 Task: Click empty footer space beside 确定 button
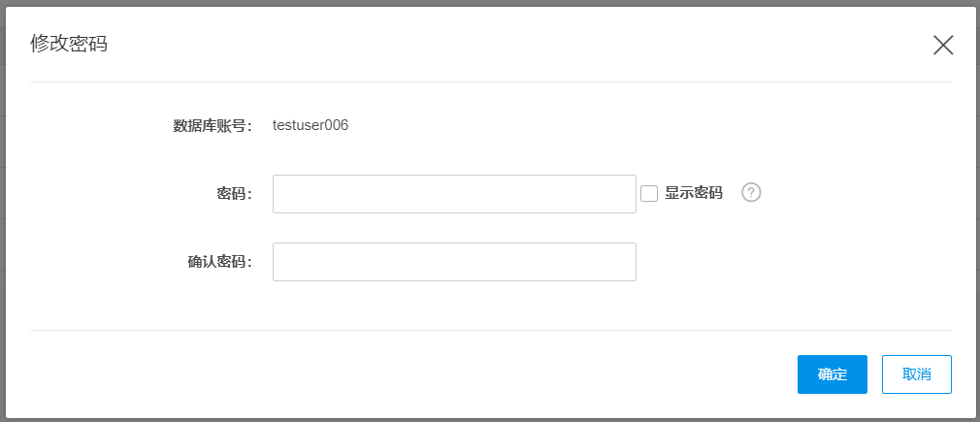click(485, 374)
